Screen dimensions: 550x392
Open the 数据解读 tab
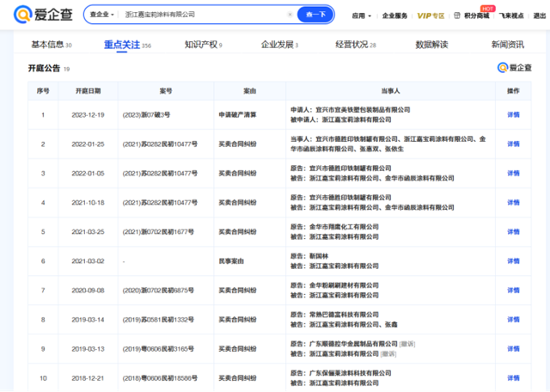431,45
